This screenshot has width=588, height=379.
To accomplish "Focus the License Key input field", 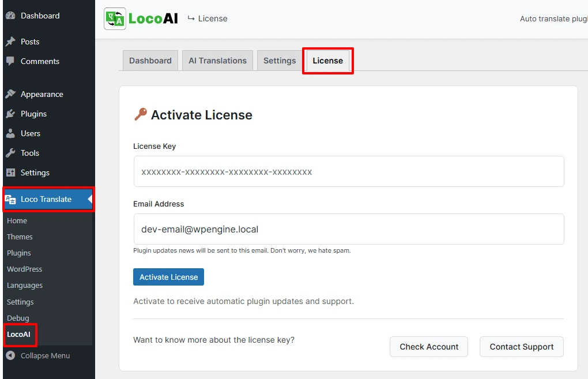I will (349, 171).
